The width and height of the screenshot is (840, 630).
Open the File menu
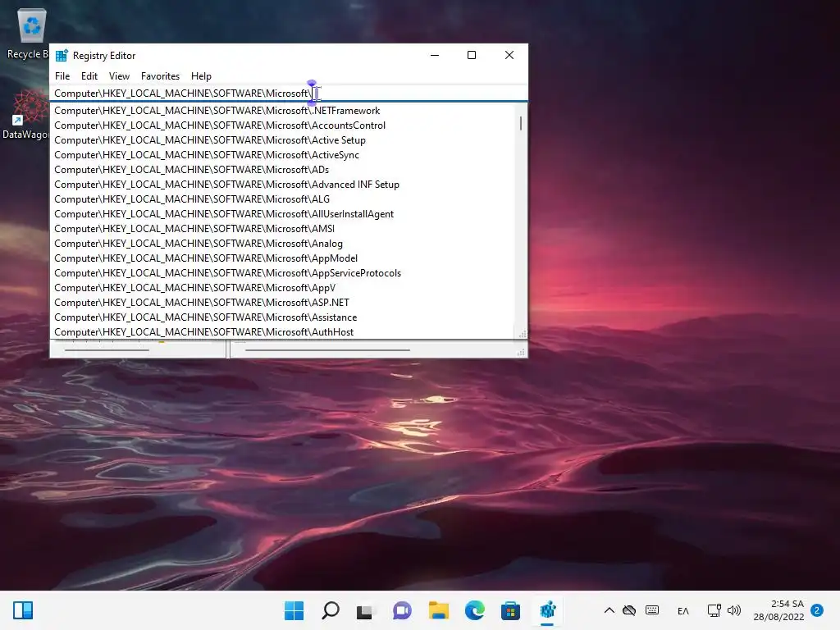click(x=62, y=76)
